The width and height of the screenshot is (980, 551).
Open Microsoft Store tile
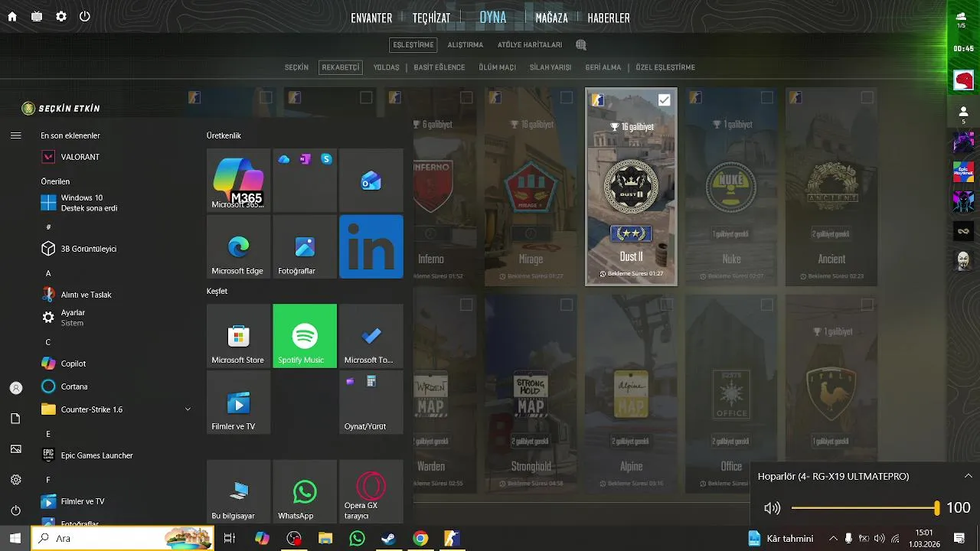coord(238,336)
